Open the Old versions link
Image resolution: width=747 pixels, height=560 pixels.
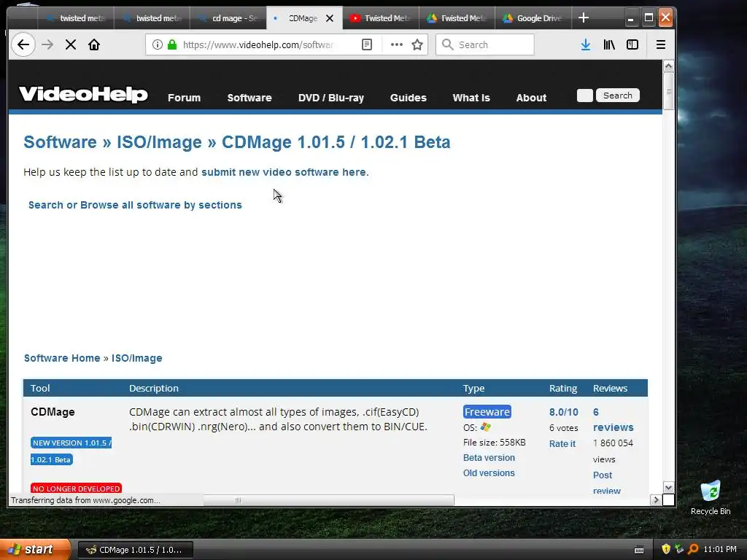click(489, 472)
